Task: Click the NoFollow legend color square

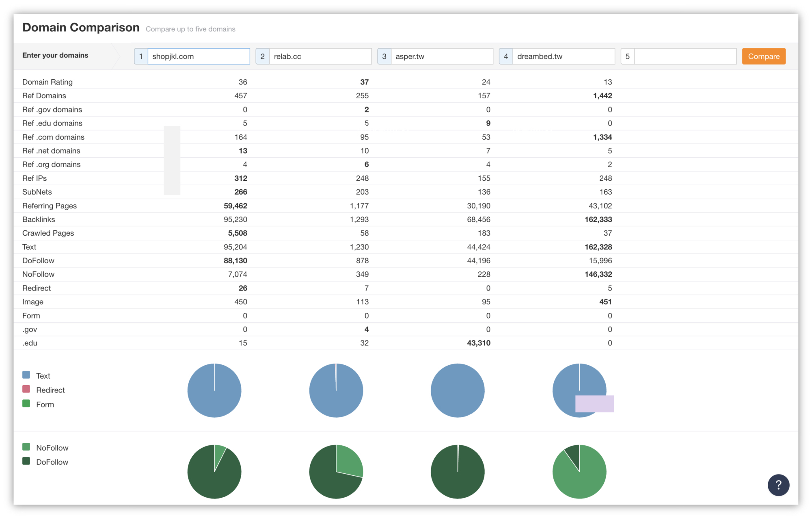Action: [26, 447]
